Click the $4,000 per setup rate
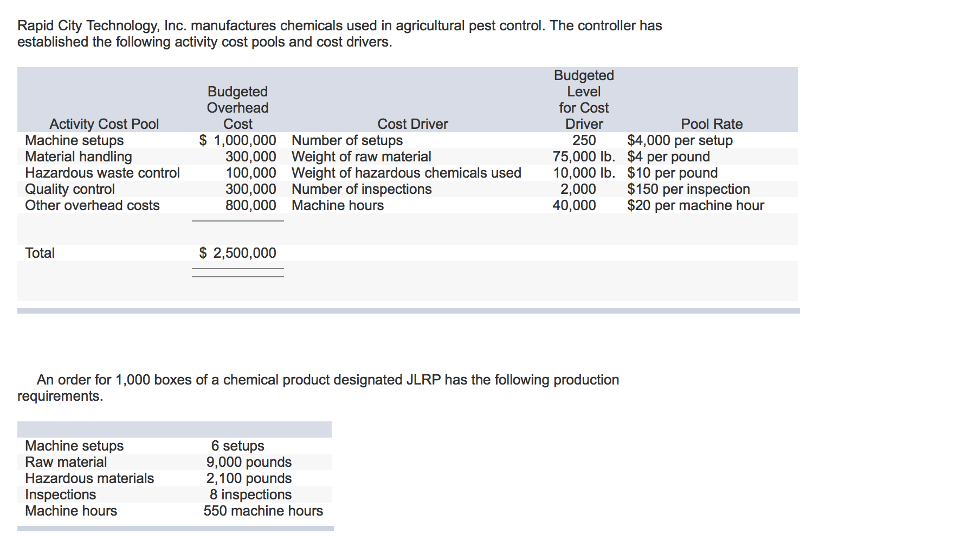The height and width of the screenshot is (560, 955). [680, 140]
